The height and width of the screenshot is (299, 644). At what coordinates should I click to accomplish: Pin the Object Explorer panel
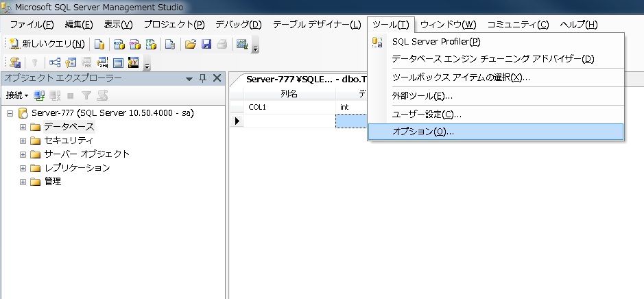[x=202, y=78]
